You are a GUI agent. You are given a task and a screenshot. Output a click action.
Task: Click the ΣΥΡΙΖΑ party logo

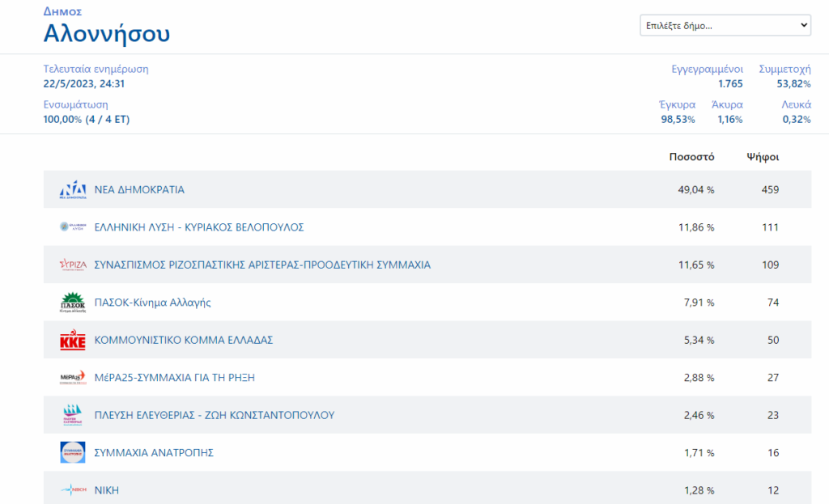pos(72,265)
